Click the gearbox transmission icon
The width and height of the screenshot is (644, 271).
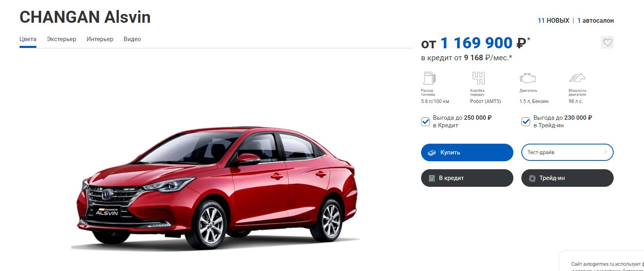tap(479, 78)
